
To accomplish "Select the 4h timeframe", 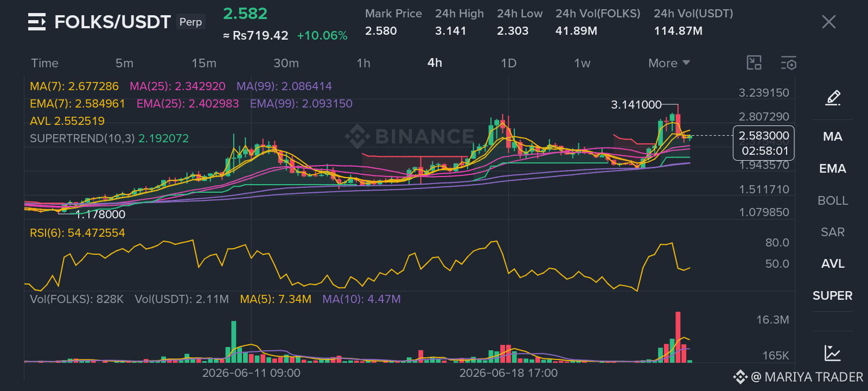I will point(435,63).
